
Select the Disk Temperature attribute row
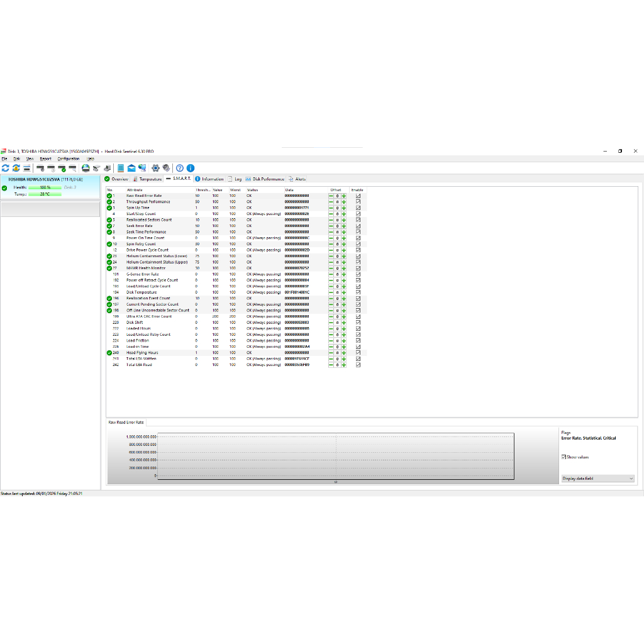(142, 292)
